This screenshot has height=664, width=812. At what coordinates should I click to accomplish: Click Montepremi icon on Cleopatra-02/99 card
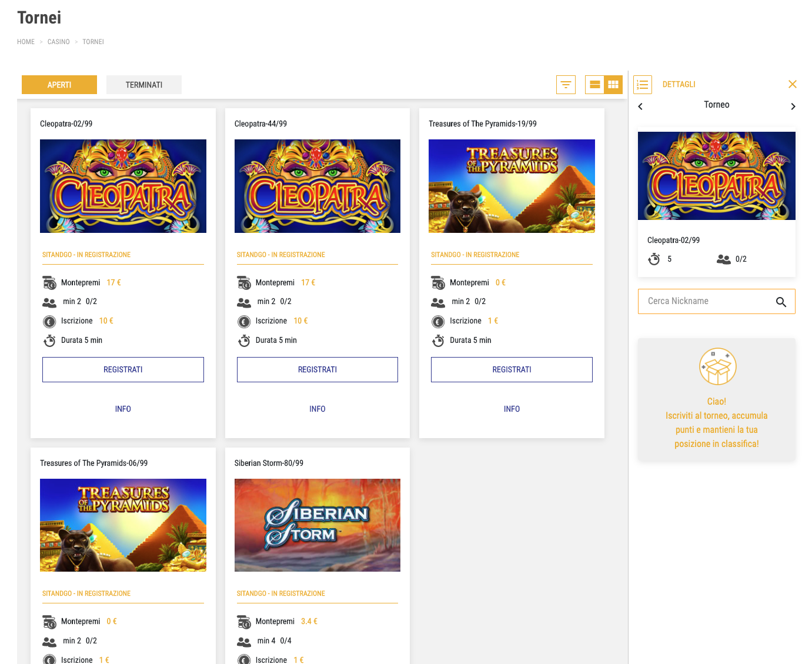49,283
